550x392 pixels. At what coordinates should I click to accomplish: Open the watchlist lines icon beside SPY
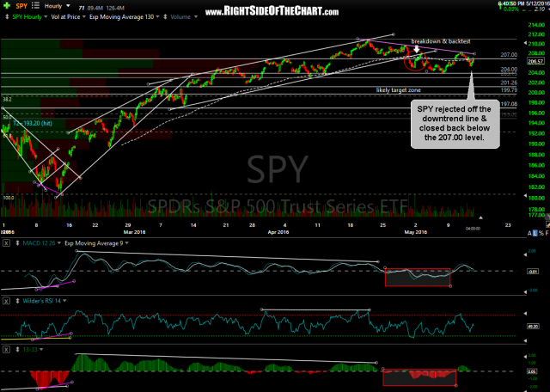coord(35,6)
